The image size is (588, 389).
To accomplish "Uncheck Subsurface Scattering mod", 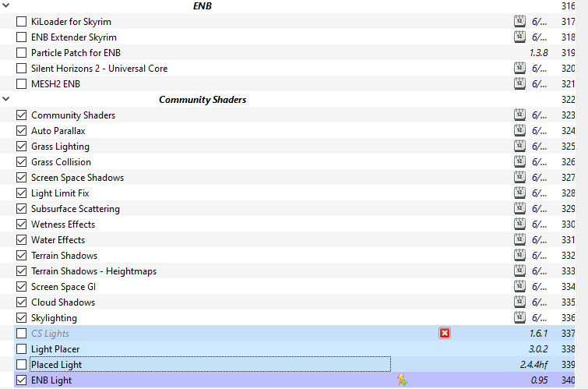I will 21,208.
